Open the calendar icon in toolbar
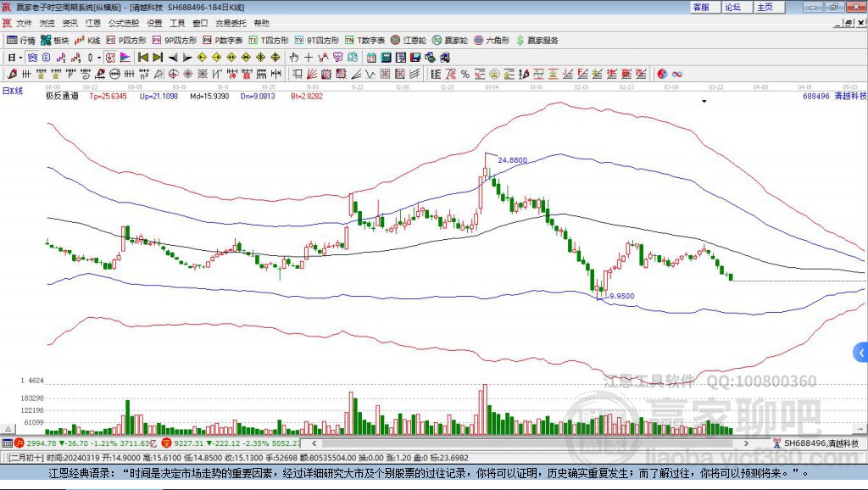Screen dimensions: 868x490 pyautogui.click(x=371, y=58)
